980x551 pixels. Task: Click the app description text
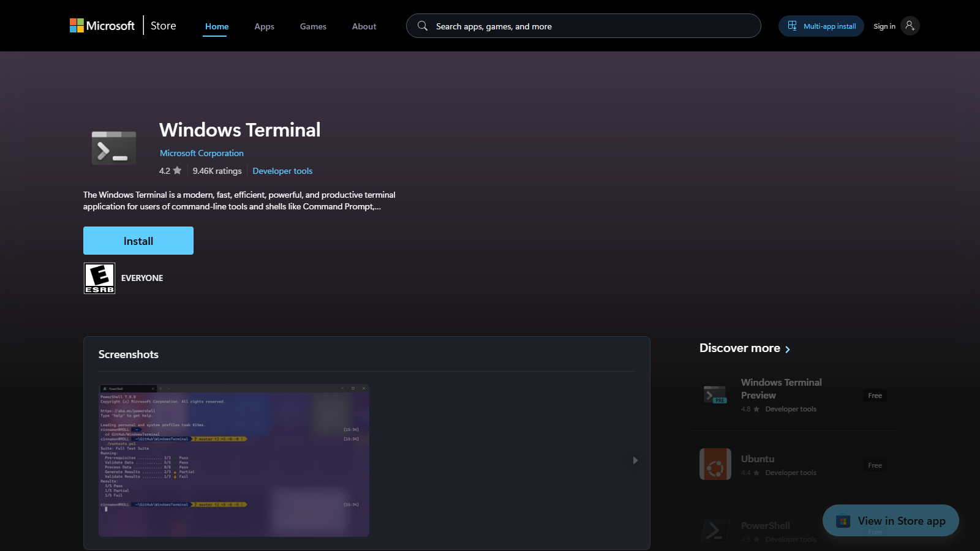[x=239, y=200]
